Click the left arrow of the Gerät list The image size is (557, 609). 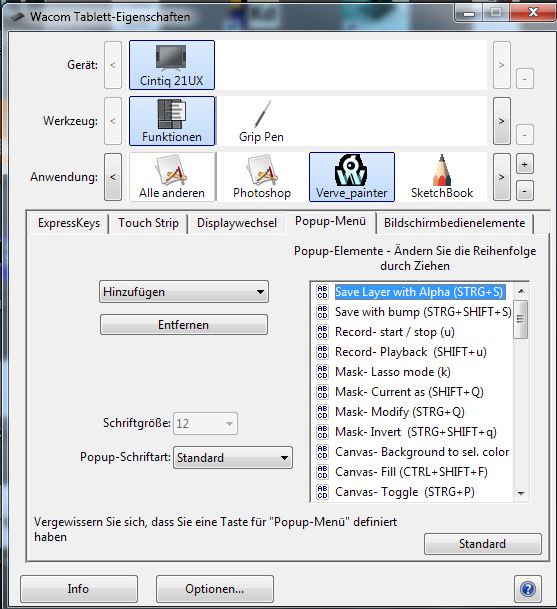pyautogui.click(x=113, y=65)
